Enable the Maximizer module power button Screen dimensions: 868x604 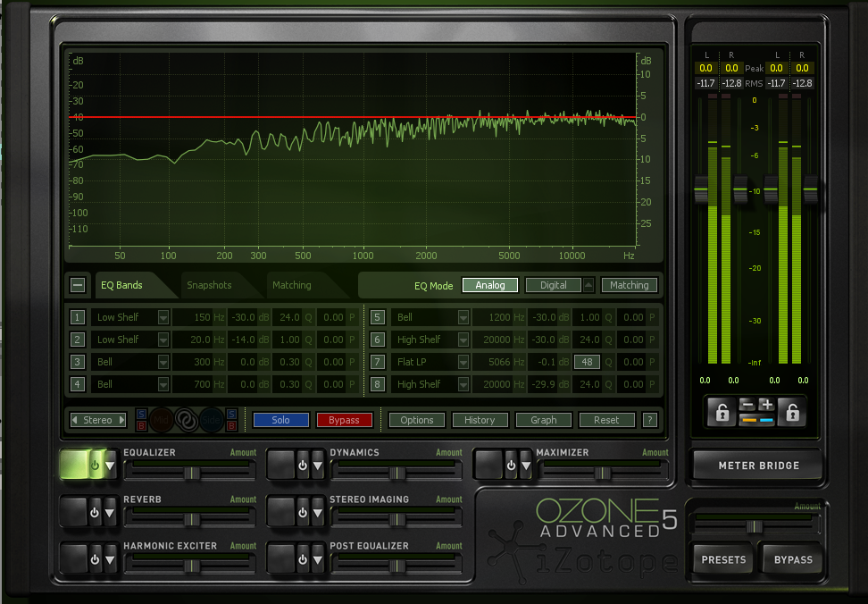[x=511, y=466]
